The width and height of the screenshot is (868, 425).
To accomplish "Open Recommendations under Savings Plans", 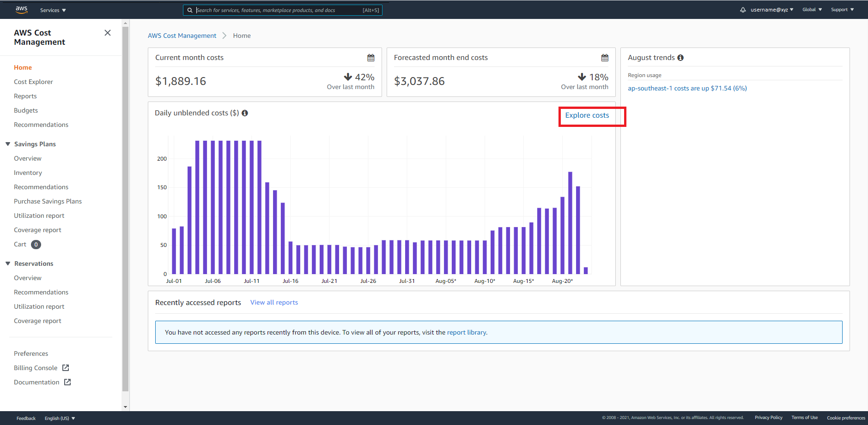I will pyautogui.click(x=41, y=187).
